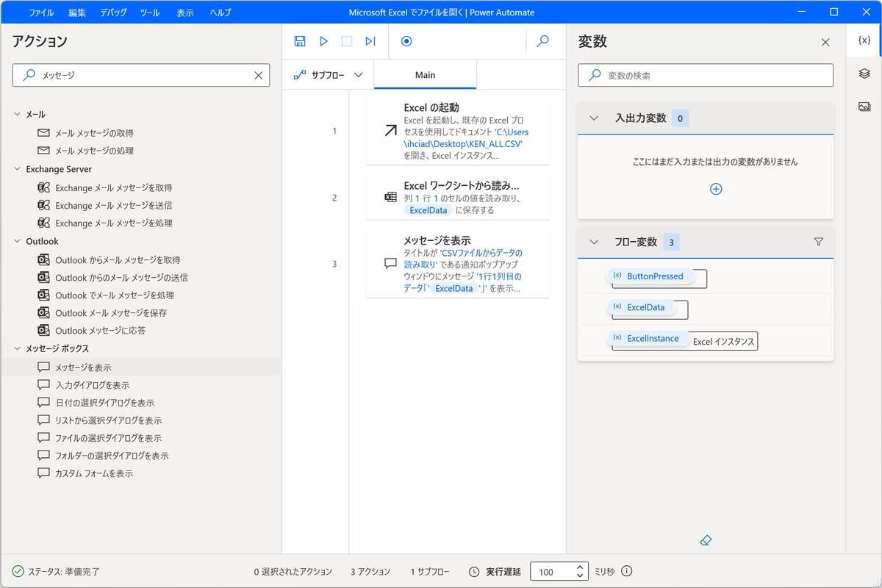
Task: Run next action step icon
Action: 370,41
